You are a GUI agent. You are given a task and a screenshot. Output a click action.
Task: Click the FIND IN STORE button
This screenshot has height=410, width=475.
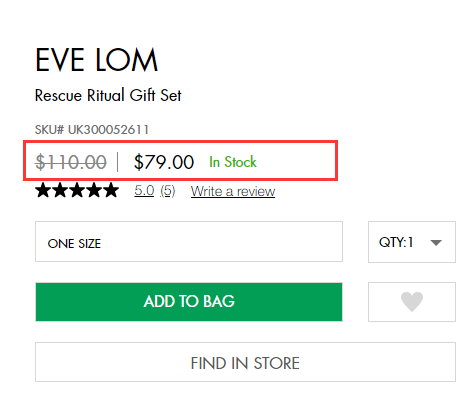point(245,362)
